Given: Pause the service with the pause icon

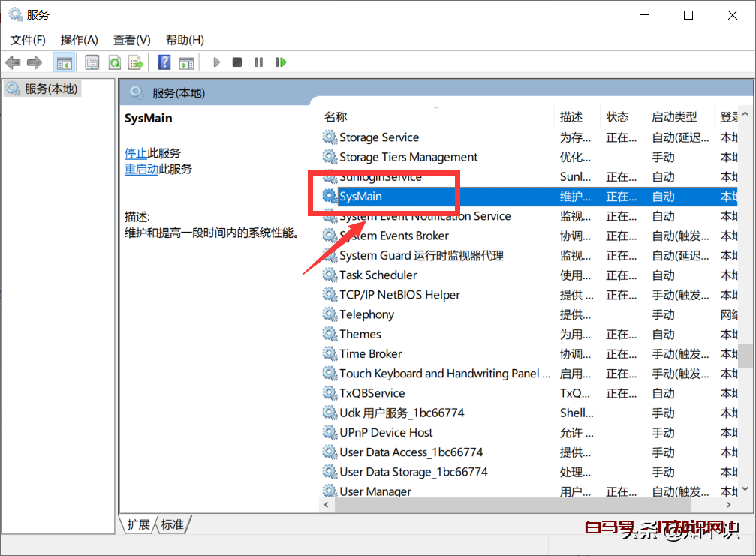Looking at the screenshot, I should pos(258,62).
